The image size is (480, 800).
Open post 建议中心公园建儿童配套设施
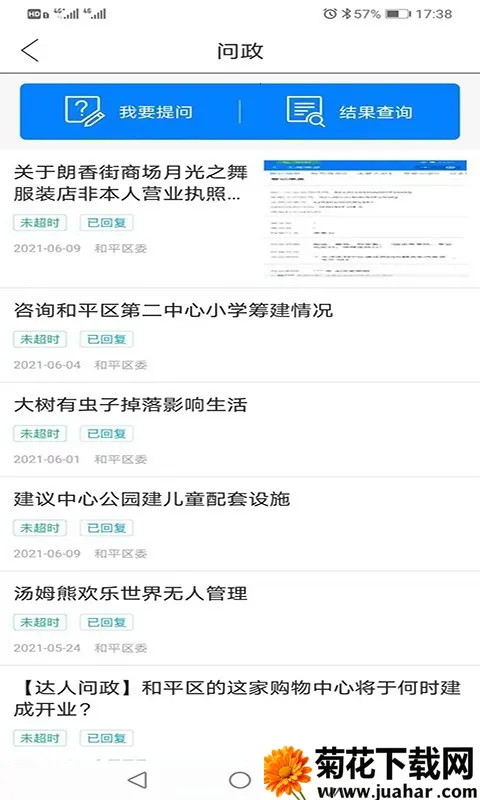[x=152, y=499]
